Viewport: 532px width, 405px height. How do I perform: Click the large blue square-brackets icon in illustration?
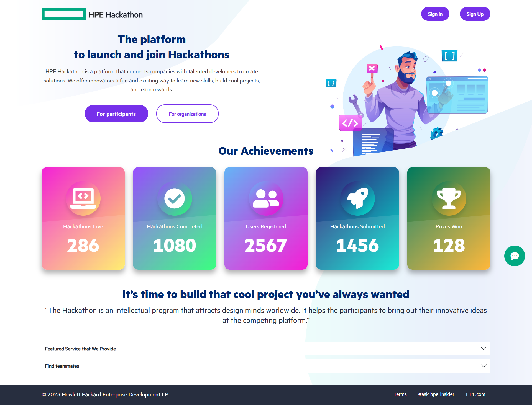pyautogui.click(x=449, y=56)
